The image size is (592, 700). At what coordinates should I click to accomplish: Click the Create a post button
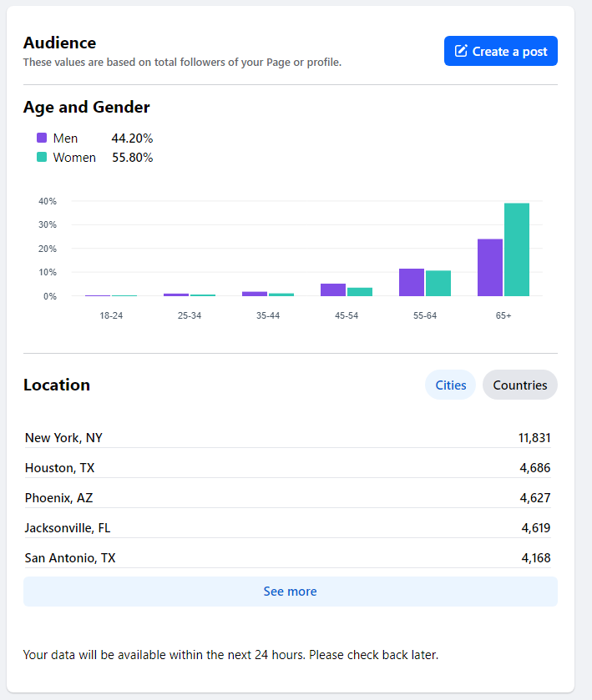[x=500, y=51]
